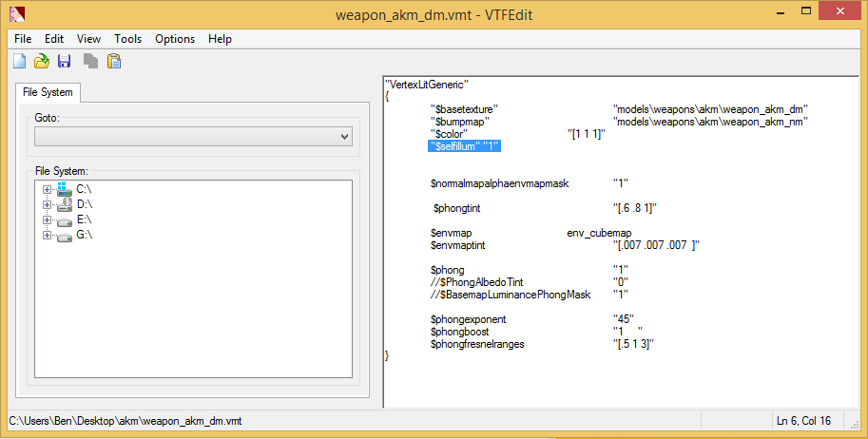The image size is (868, 439).
Task: Click the "$color" parameter text
Action: [449, 134]
